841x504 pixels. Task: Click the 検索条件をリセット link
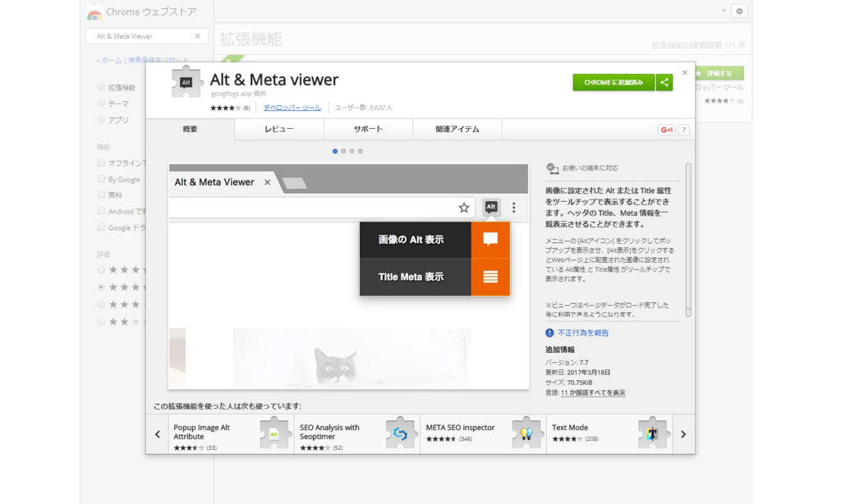(x=159, y=60)
